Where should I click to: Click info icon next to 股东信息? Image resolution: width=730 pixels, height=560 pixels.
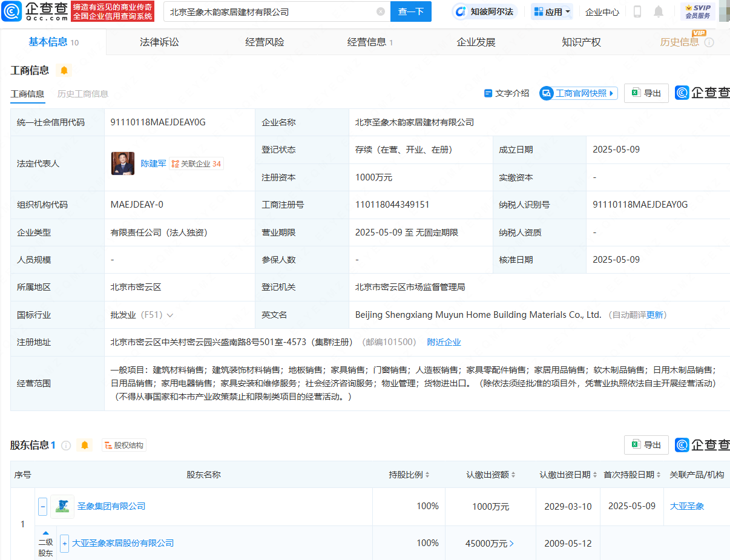(66, 446)
